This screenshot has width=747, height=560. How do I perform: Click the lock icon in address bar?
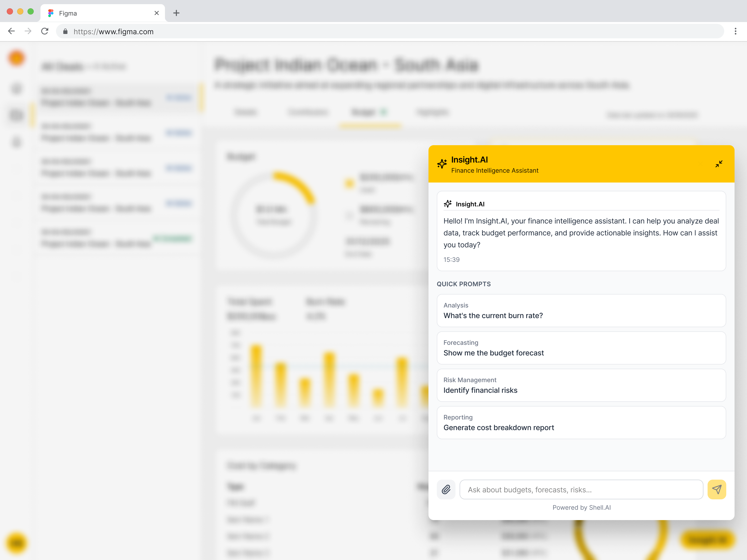coord(66,31)
